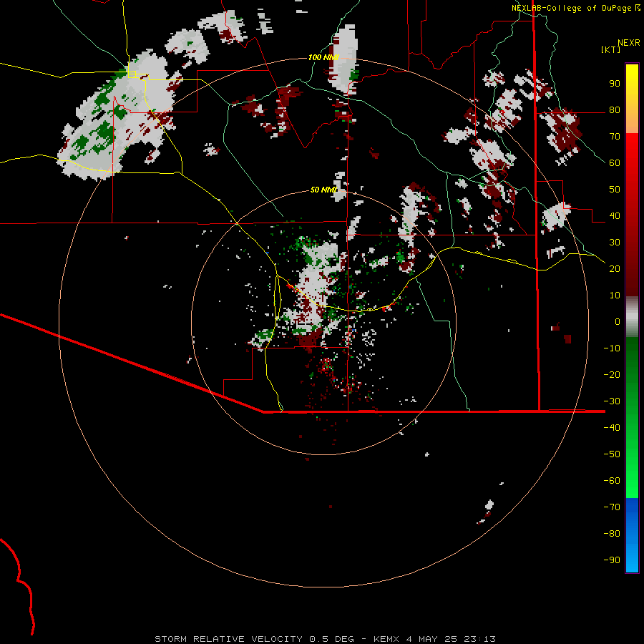The width and height of the screenshot is (644, 644).
Task: Click the 80 value on the velocity scale
Action: [x=615, y=110]
